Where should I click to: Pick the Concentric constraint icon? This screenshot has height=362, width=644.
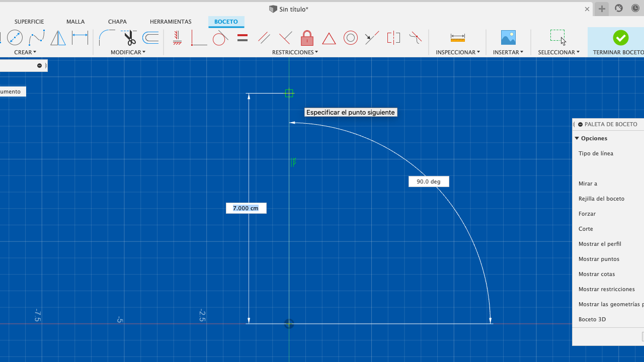[351, 38]
